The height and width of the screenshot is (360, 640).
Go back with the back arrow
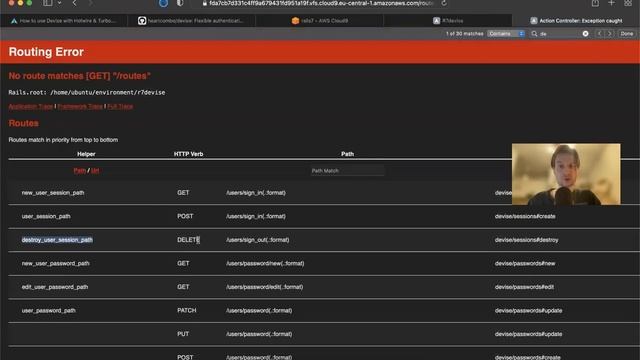point(74,3)
